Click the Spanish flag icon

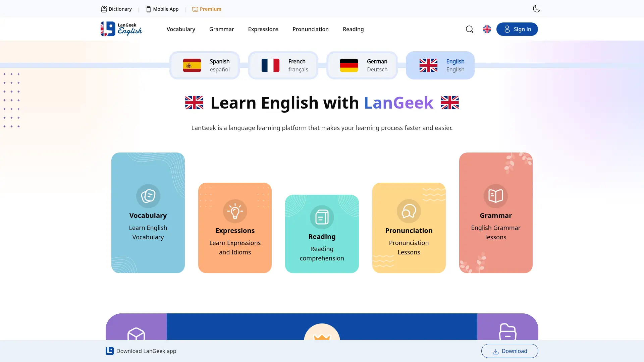click(x=192, y=65)
